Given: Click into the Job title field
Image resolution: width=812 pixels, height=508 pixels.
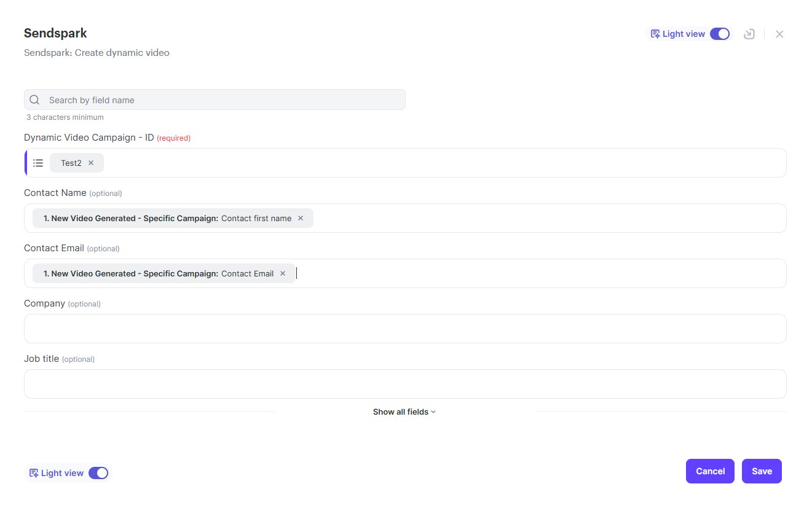Looking at the screenshot, I should (405, 384).
